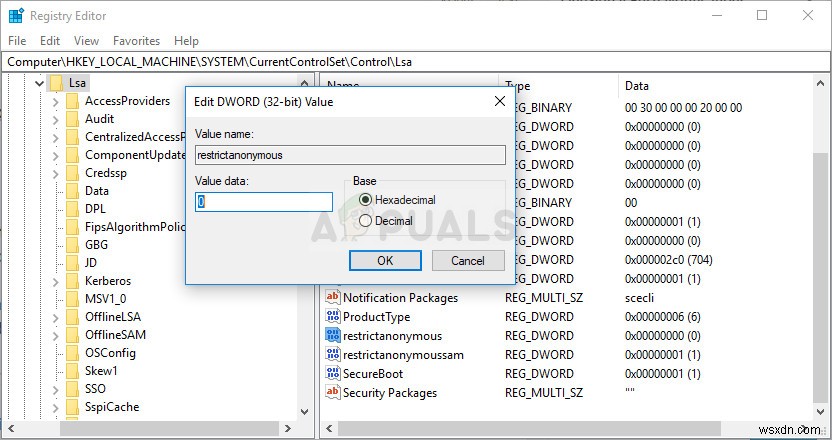Image resolution: width=832 pixels, height=440 pixels.
Task: Expand the Audit key
Action: pos(56,119)
